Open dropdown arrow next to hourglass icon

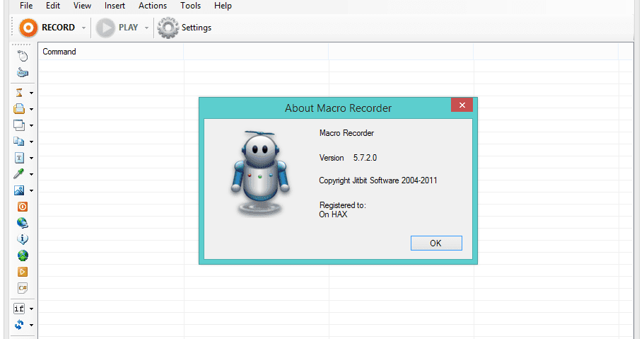point(31,93)
